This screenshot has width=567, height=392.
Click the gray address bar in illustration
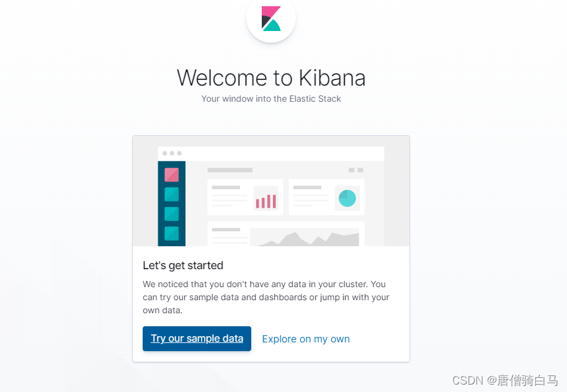pos(229,170)
